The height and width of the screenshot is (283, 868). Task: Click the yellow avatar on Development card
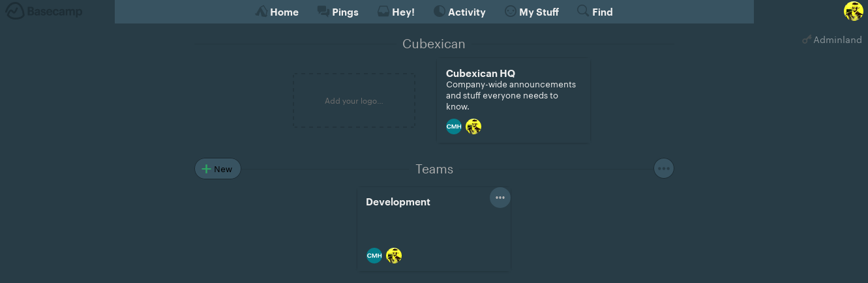tap(394, 256)
